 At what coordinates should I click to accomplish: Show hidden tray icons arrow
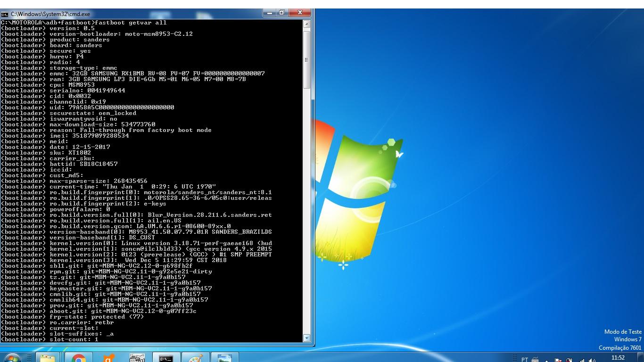[x=547, y=360]
